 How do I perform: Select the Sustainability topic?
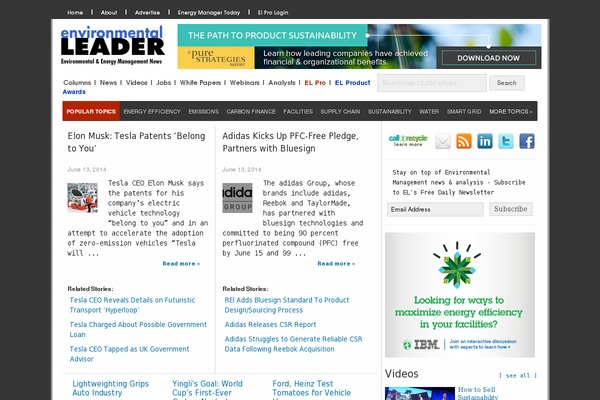390,111
